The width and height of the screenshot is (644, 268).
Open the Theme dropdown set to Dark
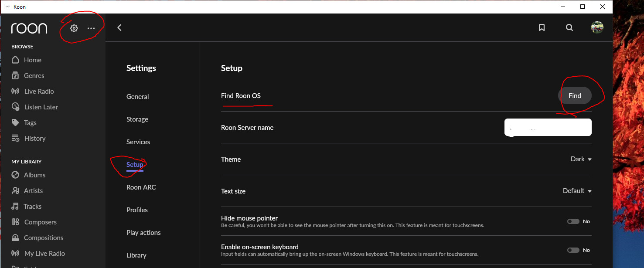(581, 159)
